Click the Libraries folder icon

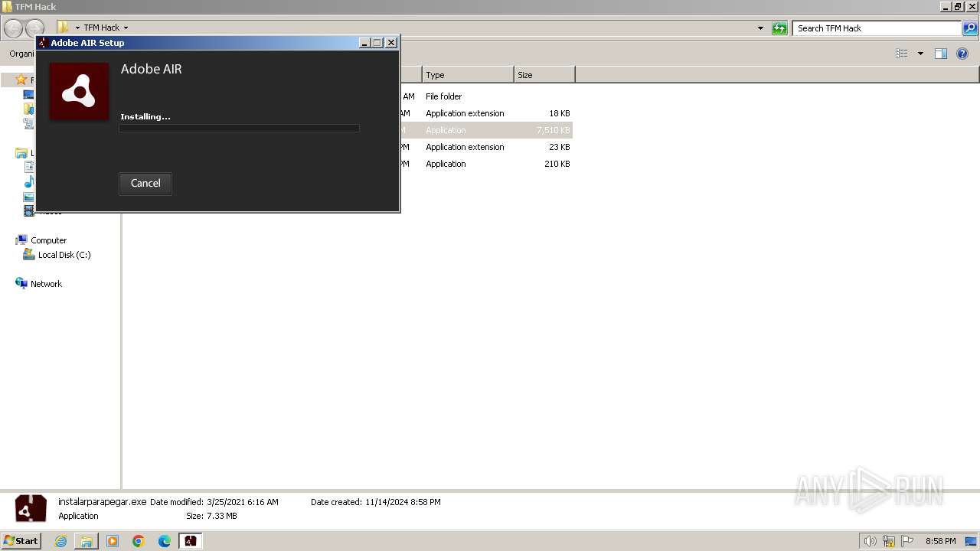(21, 153)
